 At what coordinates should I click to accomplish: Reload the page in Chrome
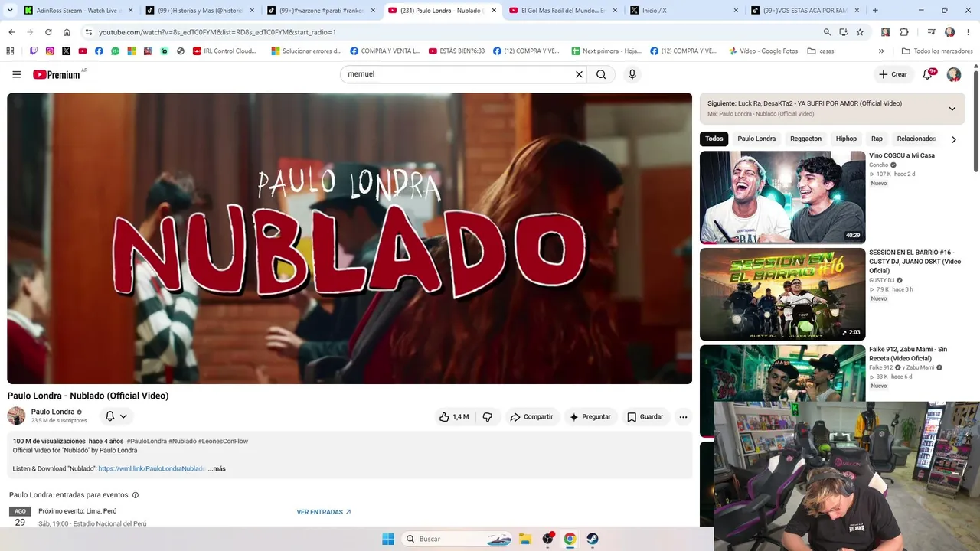[48, 32]
